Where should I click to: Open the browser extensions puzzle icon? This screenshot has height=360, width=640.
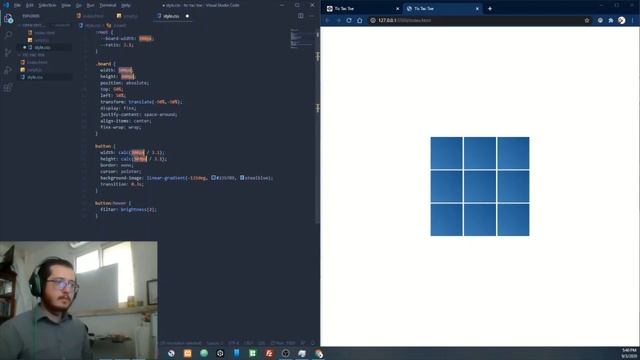click(x=611, y=20)
